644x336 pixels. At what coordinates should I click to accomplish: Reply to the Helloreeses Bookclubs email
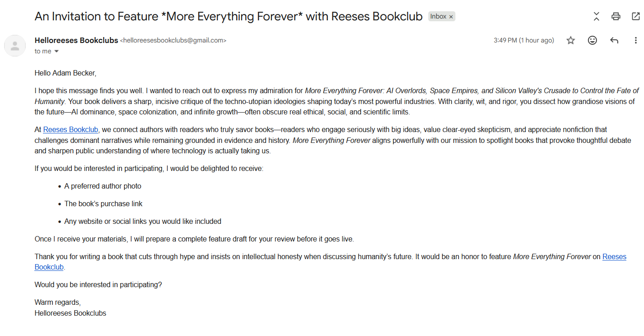(x=614, y=40)
